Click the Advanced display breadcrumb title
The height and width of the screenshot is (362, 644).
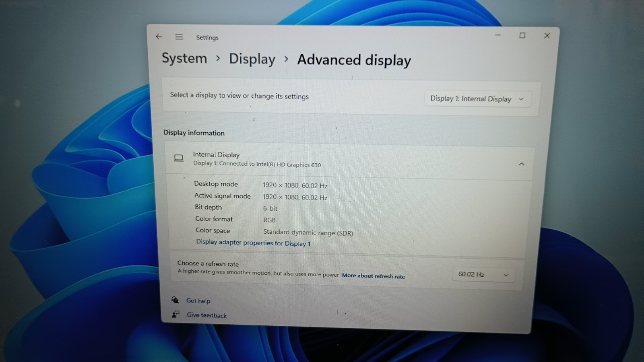pyautogui.click(x=354, y=60)
